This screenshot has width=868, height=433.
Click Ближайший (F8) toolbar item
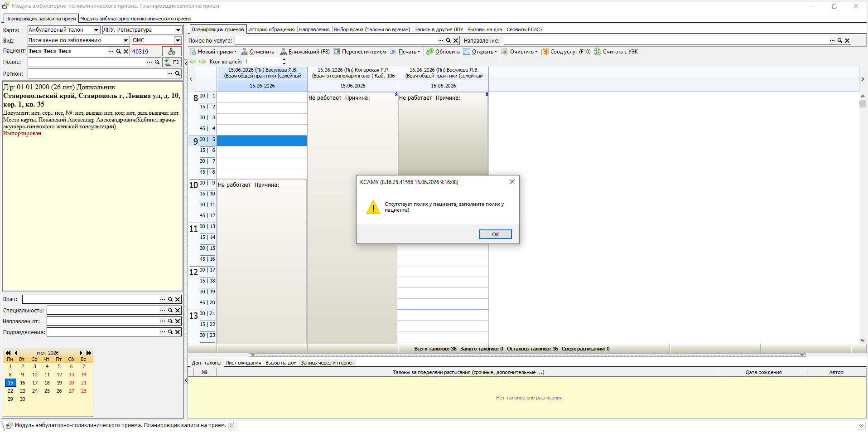click(305, 52)
